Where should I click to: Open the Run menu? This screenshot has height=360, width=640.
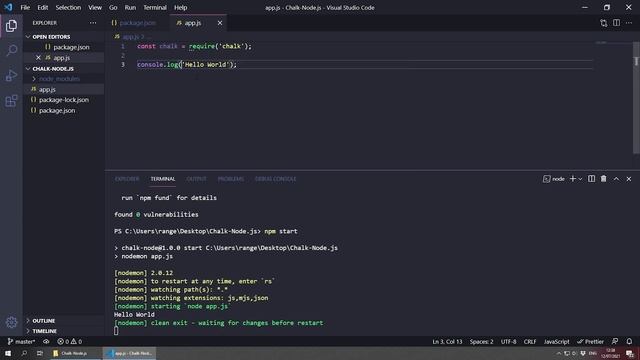130,7
